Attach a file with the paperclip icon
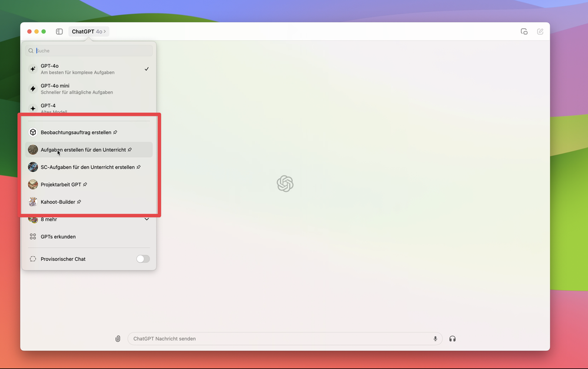The width and height of the screenshot is (588, 369). (118, 338)
